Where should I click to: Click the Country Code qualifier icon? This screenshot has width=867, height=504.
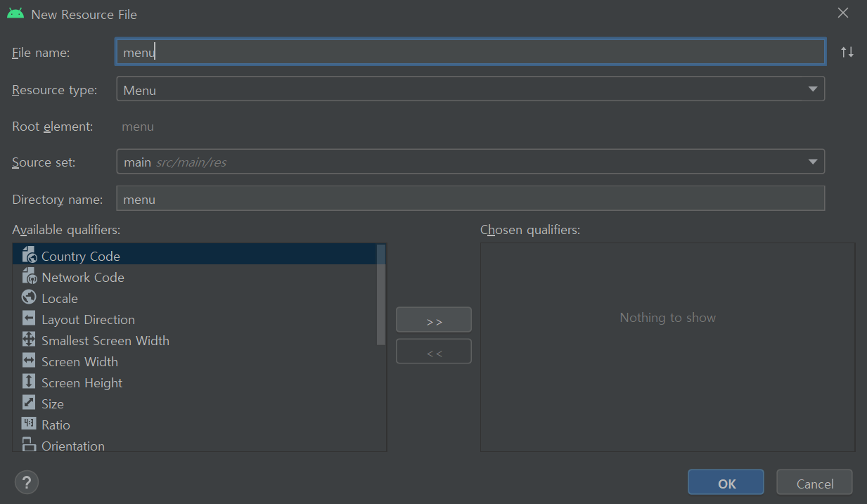[29, 255]
